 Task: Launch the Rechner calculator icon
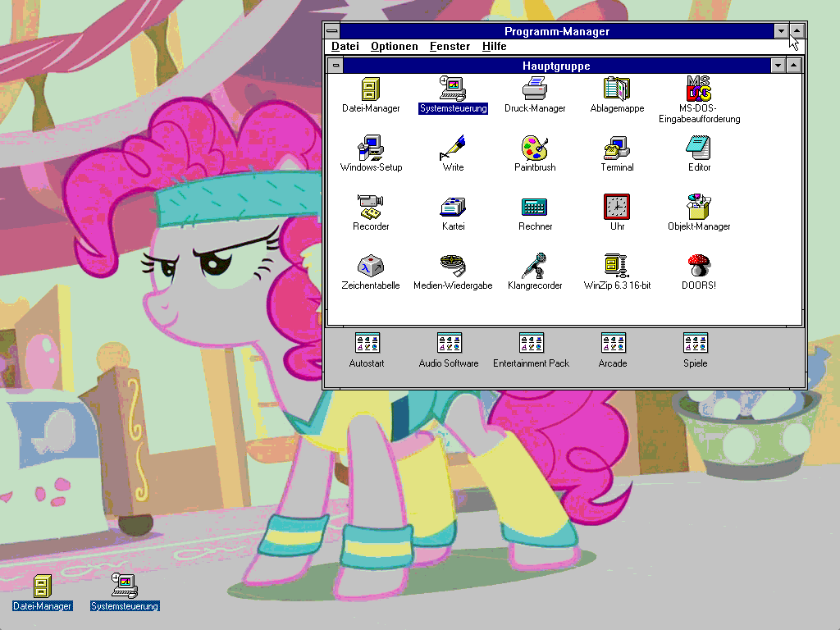tap(535, 207)
